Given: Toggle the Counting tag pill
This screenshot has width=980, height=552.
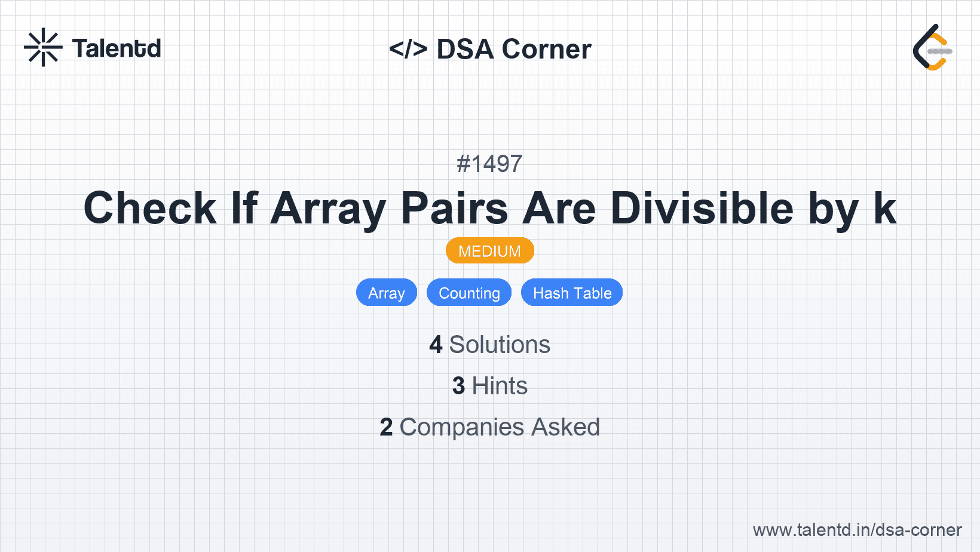Looking at the screenshot, I should (468, 293).
